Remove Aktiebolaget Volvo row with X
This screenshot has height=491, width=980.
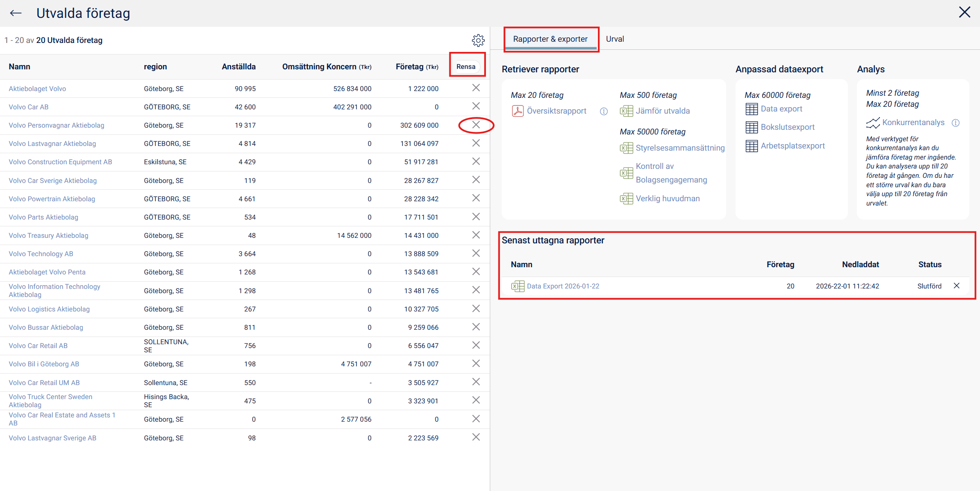476,88
